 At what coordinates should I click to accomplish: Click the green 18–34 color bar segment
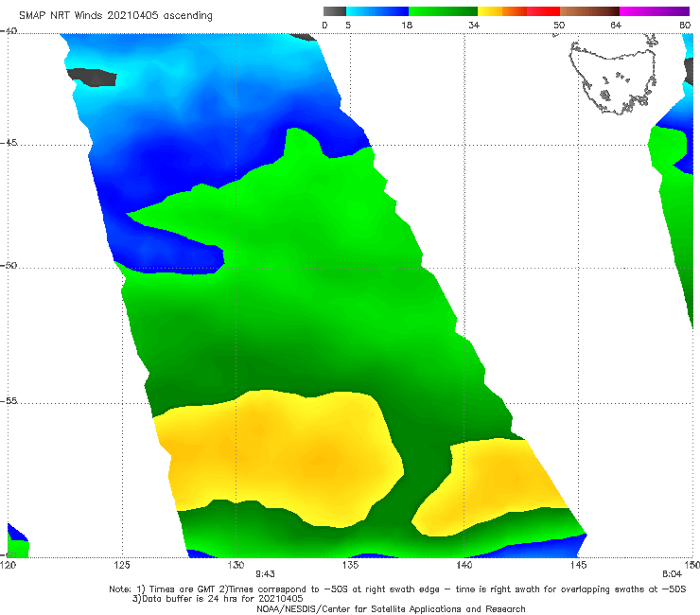(x=443, y=11)
